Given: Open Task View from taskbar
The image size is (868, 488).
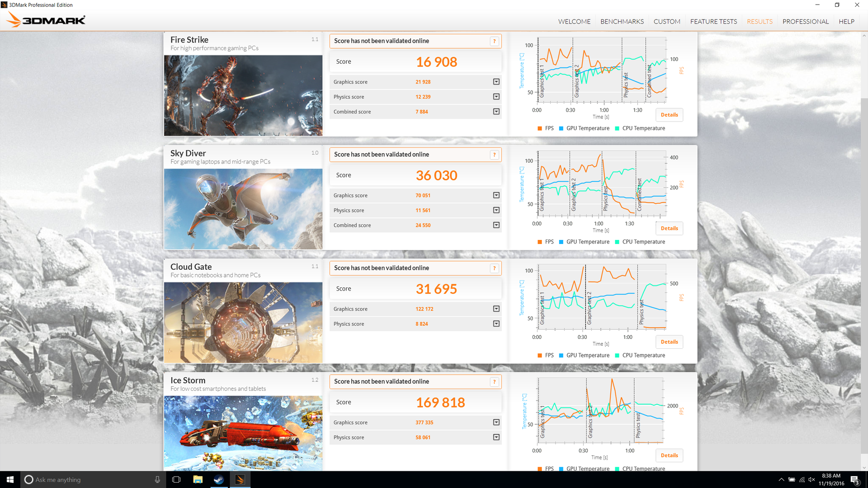Looking at the screenshot, I should [x=176, y=479].
